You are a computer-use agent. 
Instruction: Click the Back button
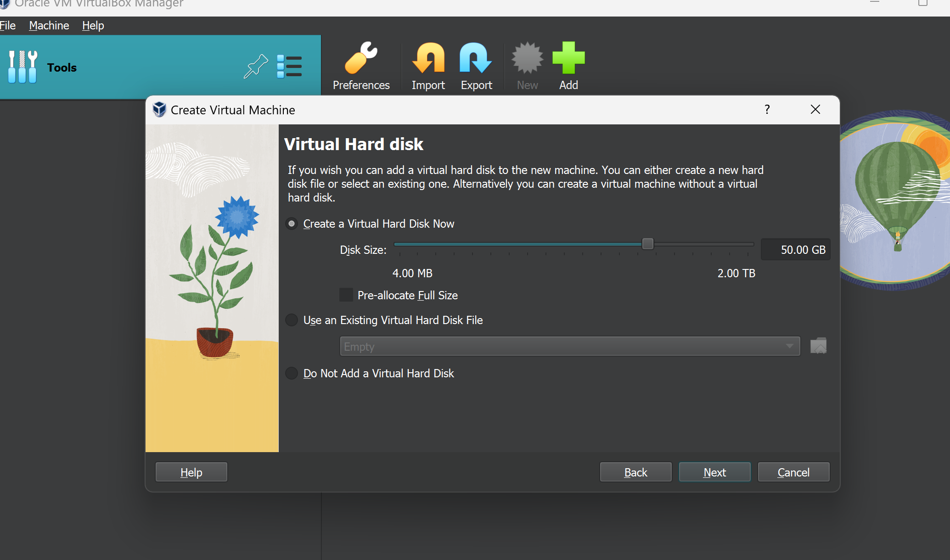coord(635,472)
